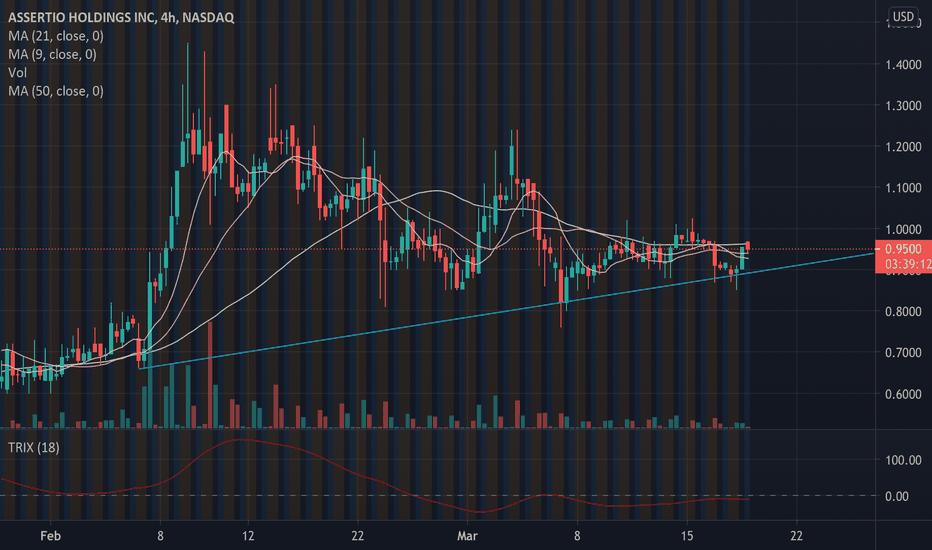Click the 15 date label on time axis

[x=687, y=536]
